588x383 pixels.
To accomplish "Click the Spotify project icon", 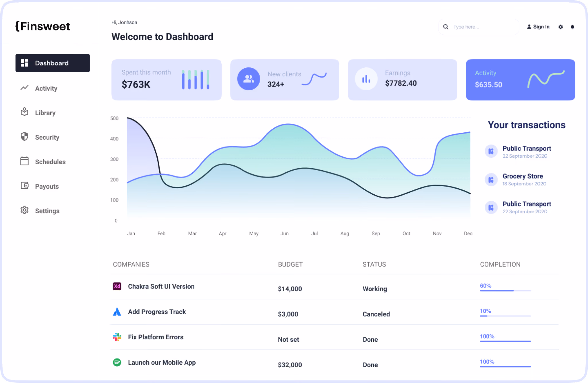I will click(117, 362).
